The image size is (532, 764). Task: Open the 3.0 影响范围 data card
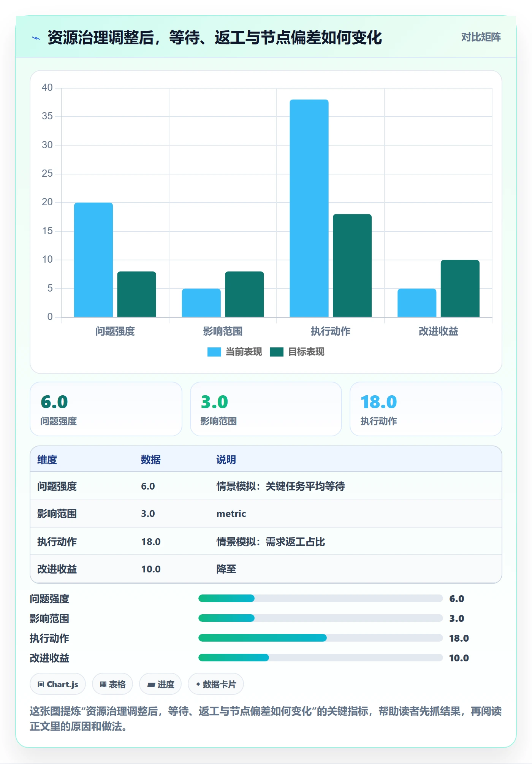[266, 409]
